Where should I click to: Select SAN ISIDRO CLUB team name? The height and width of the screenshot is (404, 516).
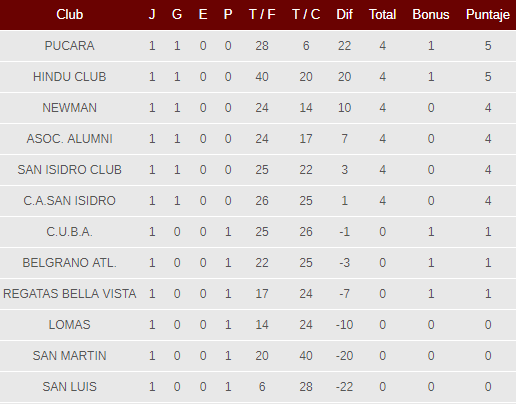click(x=69, y=170)
